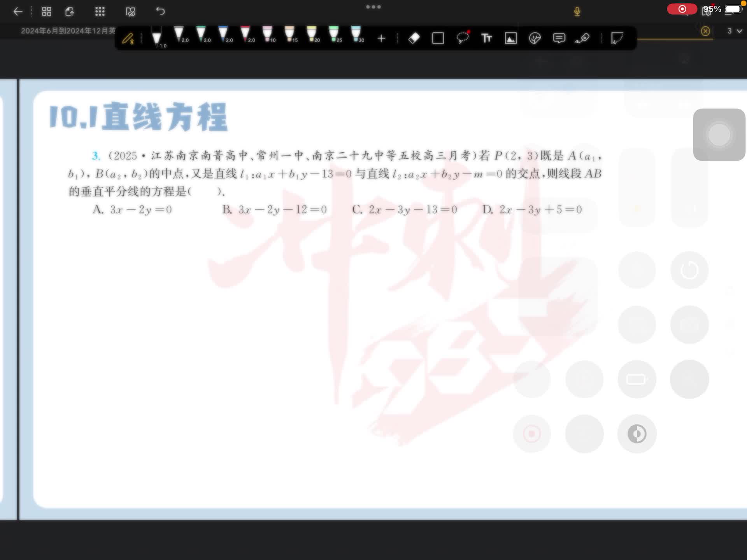Add a new pen preset

tap(381, 38)
